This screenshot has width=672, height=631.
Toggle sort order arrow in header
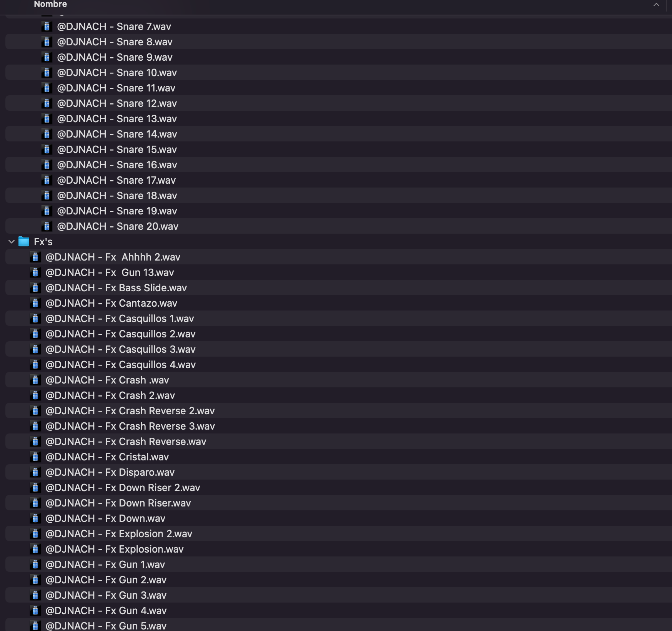pos(656,5)
